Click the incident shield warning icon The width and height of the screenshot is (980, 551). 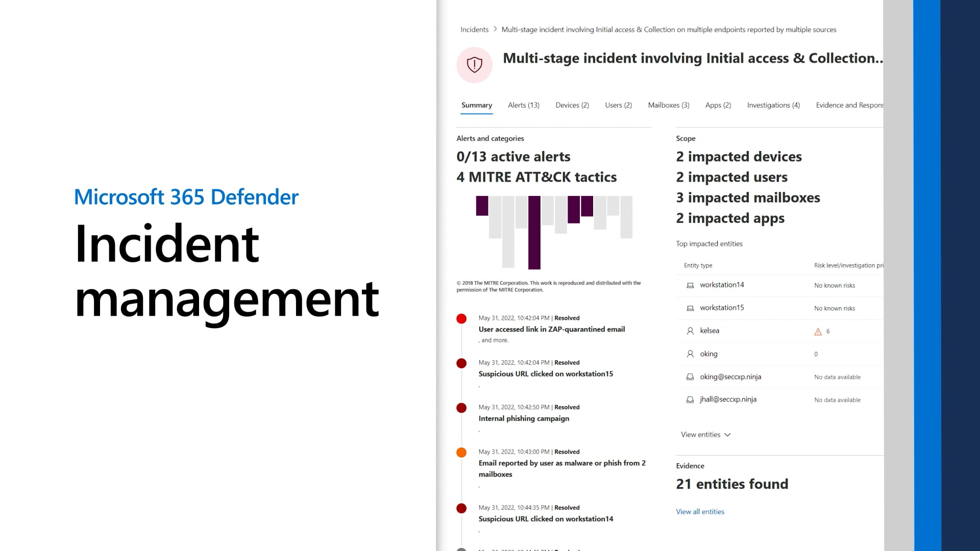[474, 65]
